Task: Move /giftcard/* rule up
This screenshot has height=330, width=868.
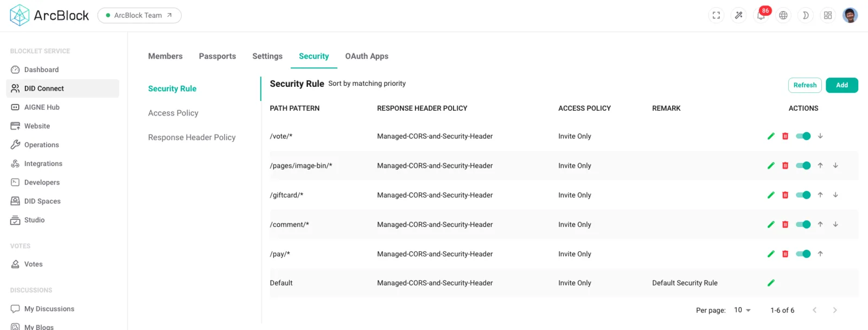Action: (820, 195)
